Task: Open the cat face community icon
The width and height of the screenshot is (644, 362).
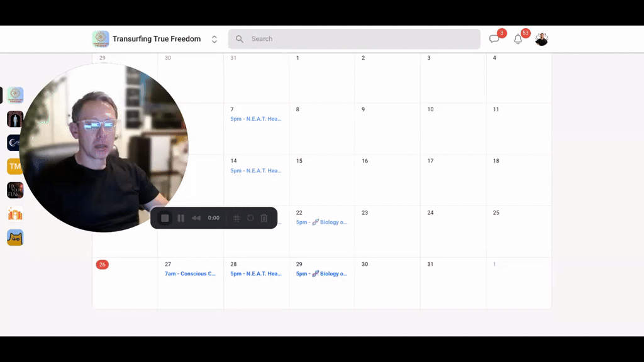Action: click(x=15, y=238)
